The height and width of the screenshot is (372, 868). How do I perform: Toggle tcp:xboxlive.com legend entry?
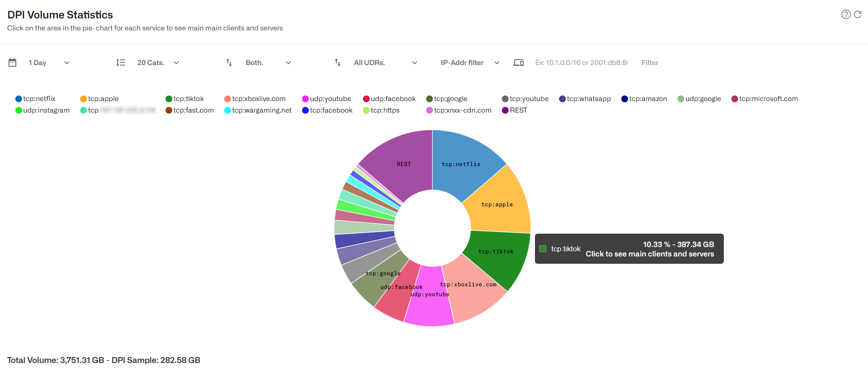coord(255,98)
